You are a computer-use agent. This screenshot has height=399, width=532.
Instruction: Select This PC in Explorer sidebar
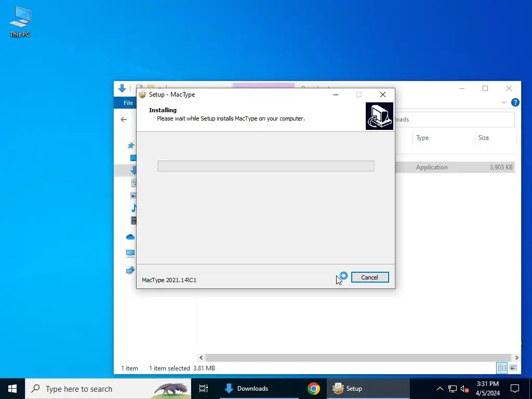[x=130, y=253]
